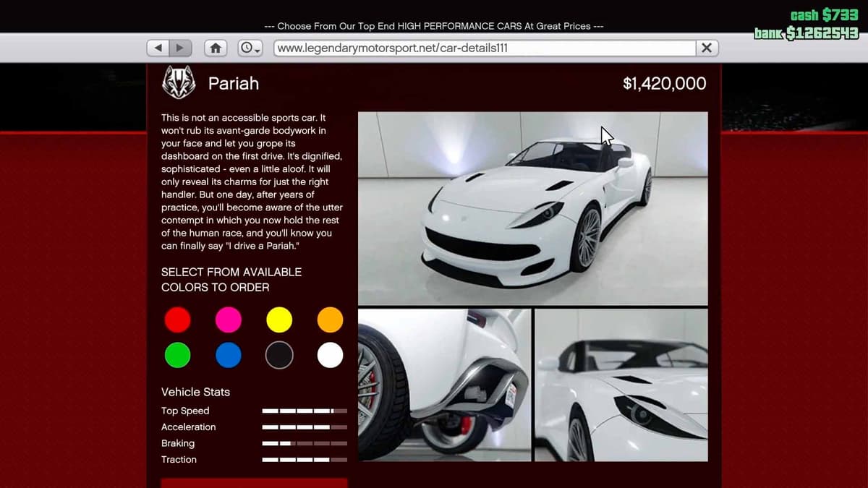Choose the green color swatch
The image size is (868, 488).
[177, 355]
